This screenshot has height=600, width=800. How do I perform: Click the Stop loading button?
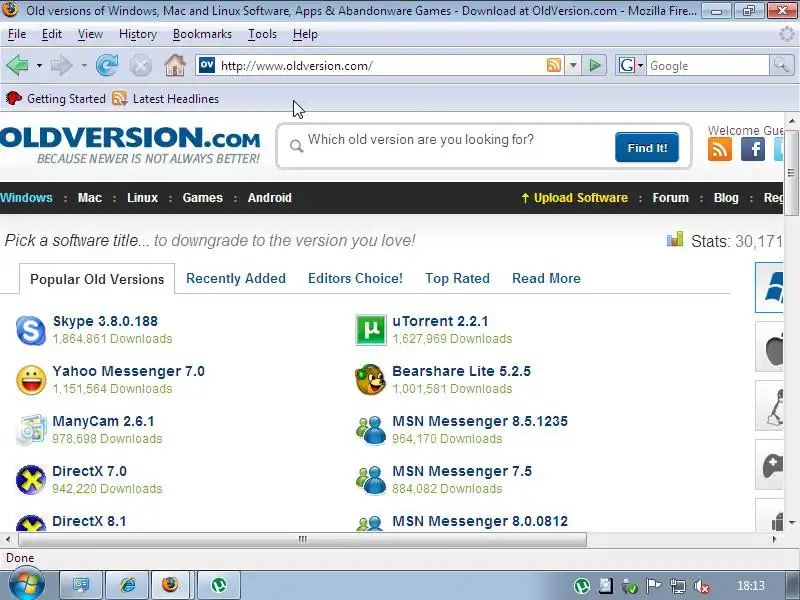(140, 66)
